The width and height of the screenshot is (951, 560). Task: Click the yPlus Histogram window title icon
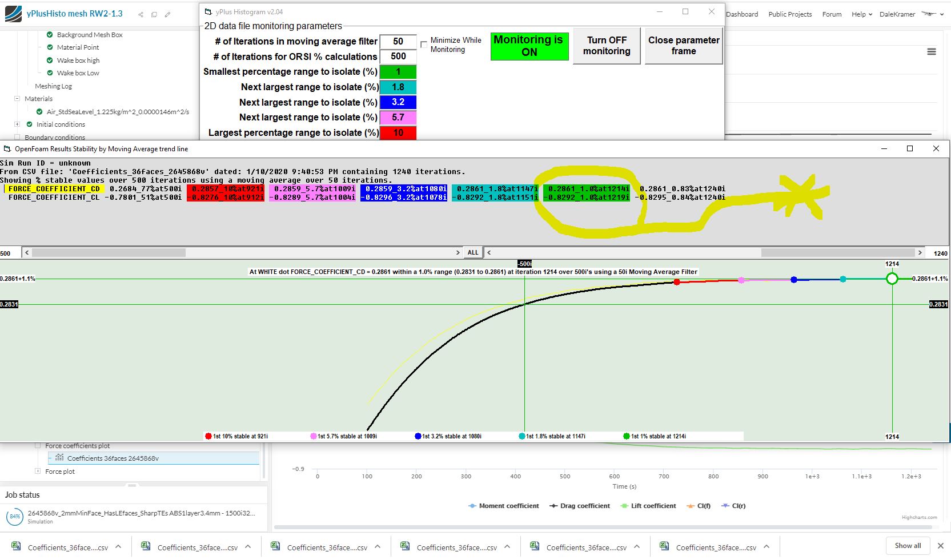pos(208,11)
